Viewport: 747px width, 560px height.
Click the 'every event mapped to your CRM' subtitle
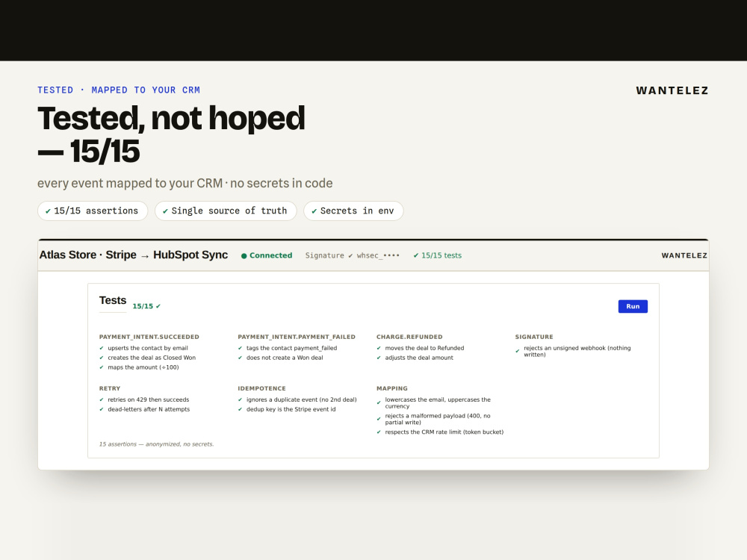click(x=185, y=184)
